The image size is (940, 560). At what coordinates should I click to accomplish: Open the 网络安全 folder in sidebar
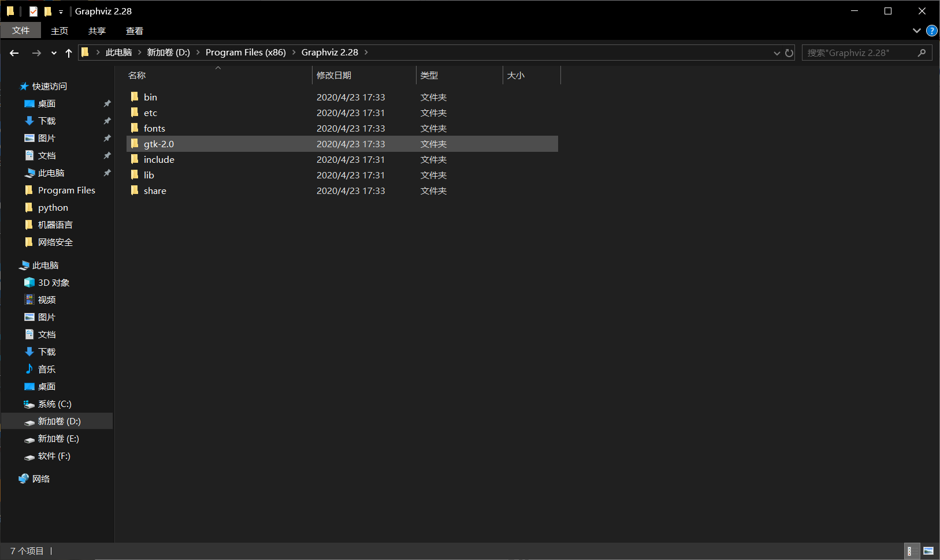55,242
